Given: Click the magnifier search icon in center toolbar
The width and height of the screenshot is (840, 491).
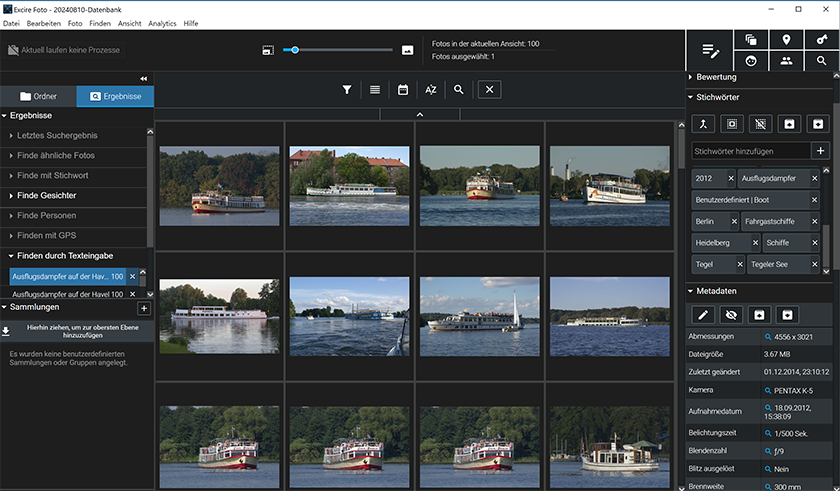Looking at the screenshot, I should pos(459,90).
